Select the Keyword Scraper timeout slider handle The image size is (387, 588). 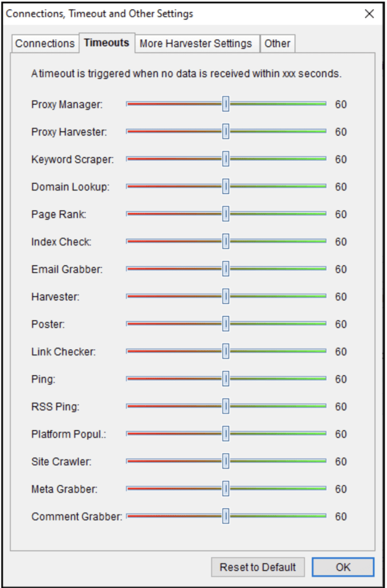tap(226, 159)
